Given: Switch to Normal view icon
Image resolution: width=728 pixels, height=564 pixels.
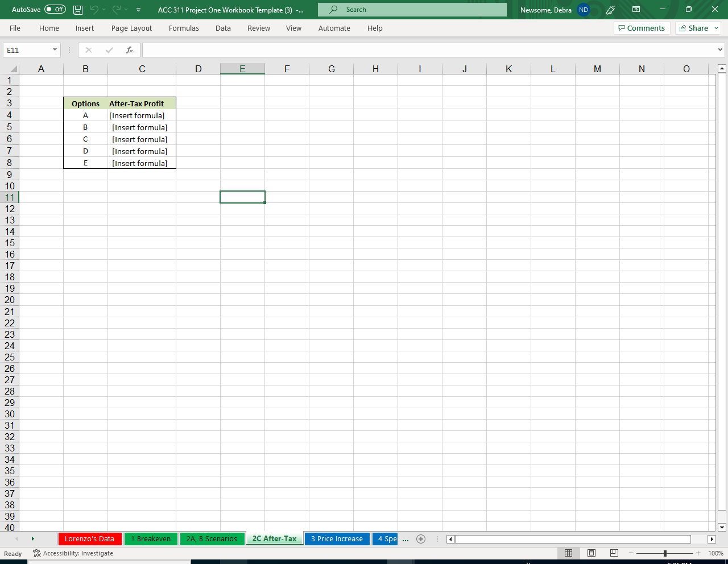Looking at the screenshot, I should coord(568,553).
